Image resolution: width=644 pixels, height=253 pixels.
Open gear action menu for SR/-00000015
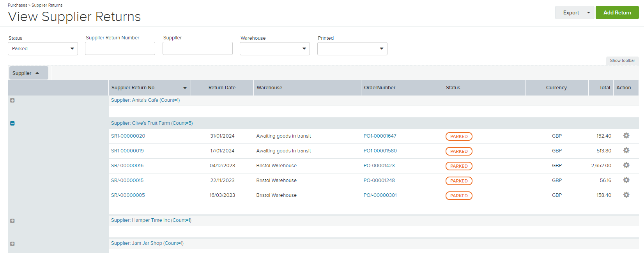pyautogui.click(x=626, y=180)
